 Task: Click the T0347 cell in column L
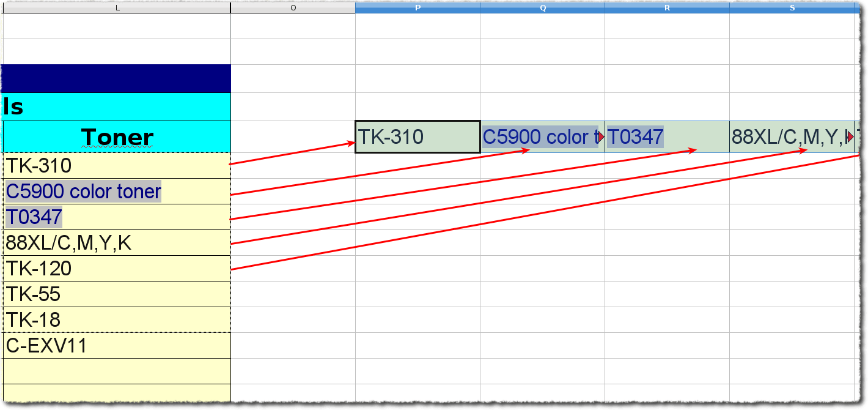point(116,217)
